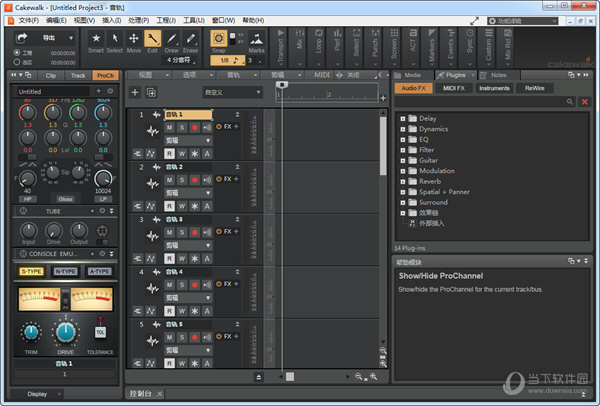Select the second radio button under Export
The image size is (600, 406).
coord(16,62)
